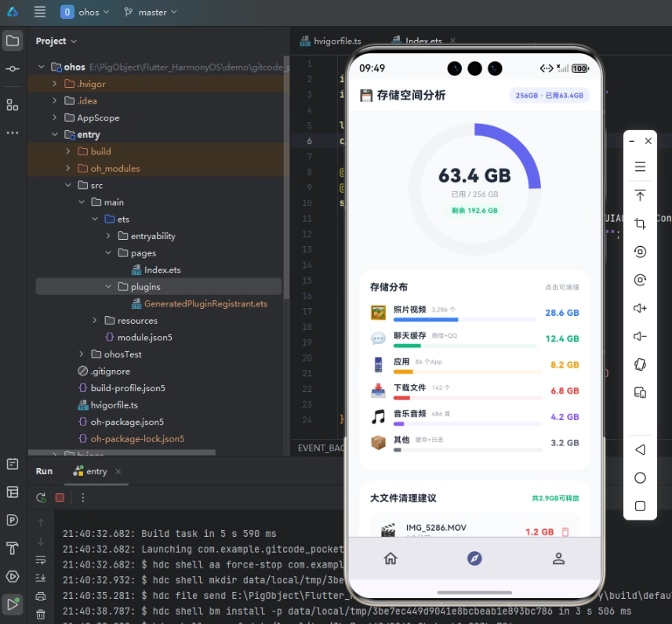The width and height of the screenshot is (672, 624).
Task: Toggle soft-wrap in Run console
Action: pyautogui.click(x=41, y=559)
